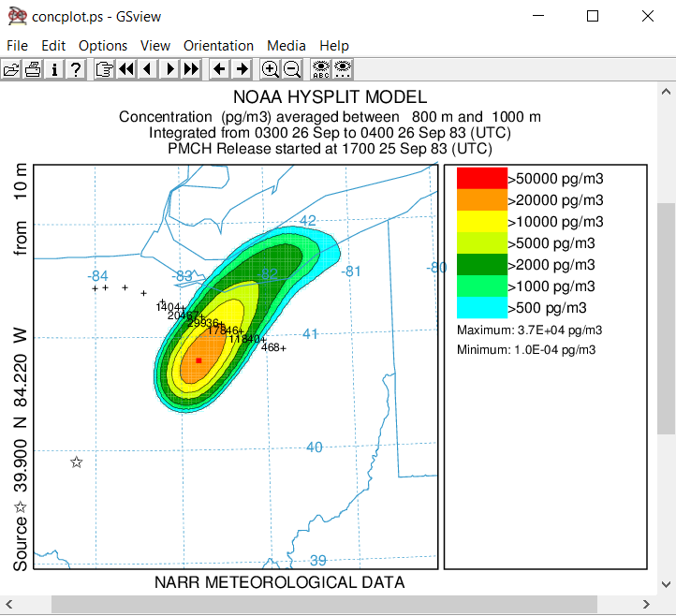Click the Find next eye icon
This screenshot has height=616, width=676.
[x=343, y=68]
